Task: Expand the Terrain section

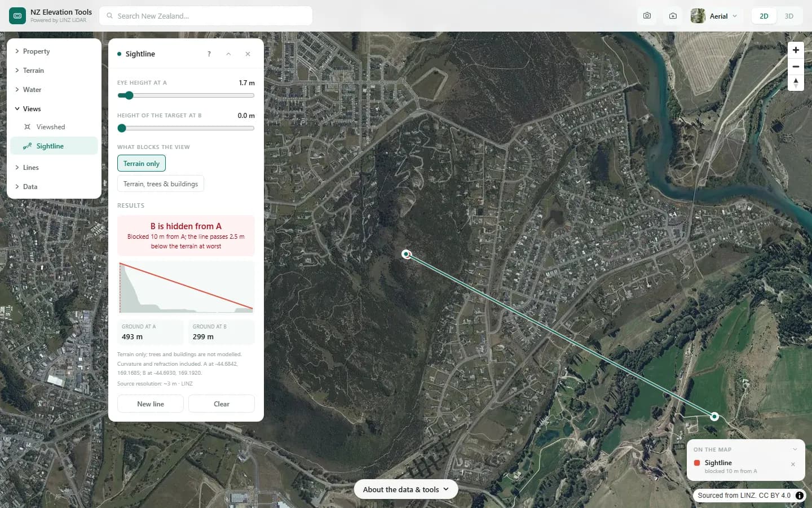Action: click(x=54, y=71)
